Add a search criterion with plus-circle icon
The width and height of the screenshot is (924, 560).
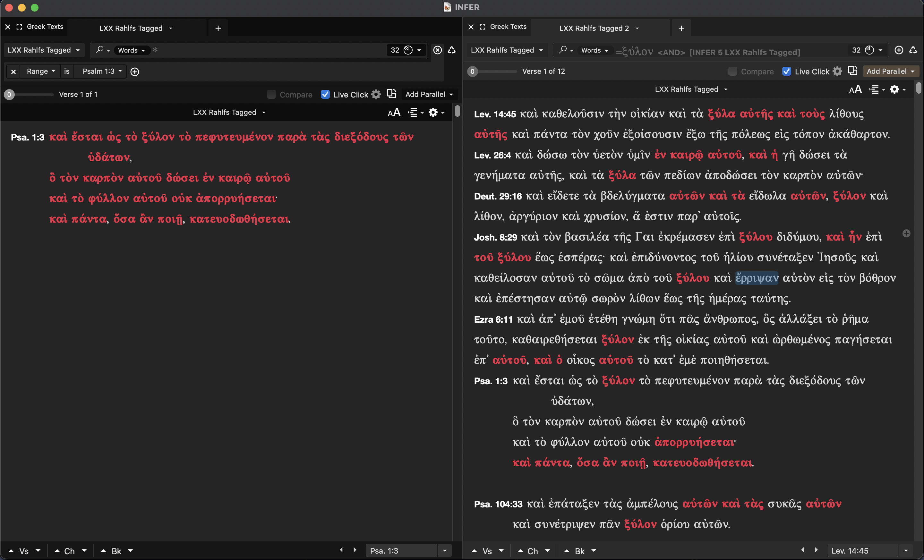135,72
